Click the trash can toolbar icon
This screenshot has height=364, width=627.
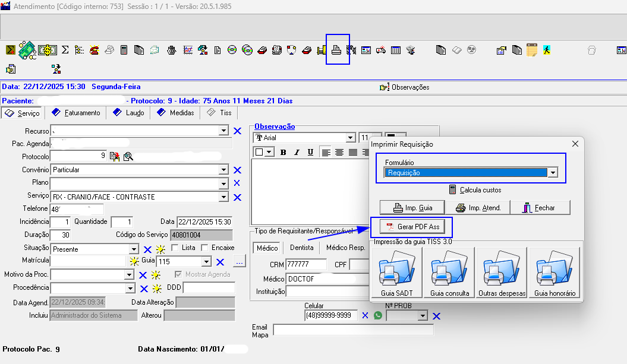[171, 50]
